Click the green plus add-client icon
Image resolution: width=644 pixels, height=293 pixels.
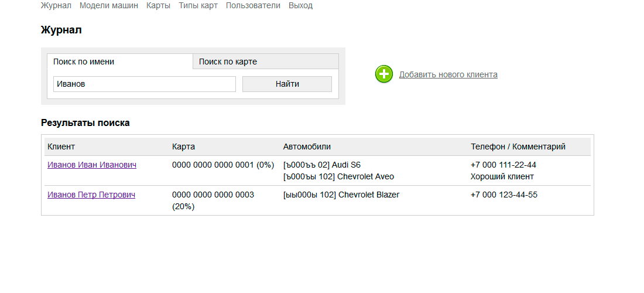click(384, 74)
